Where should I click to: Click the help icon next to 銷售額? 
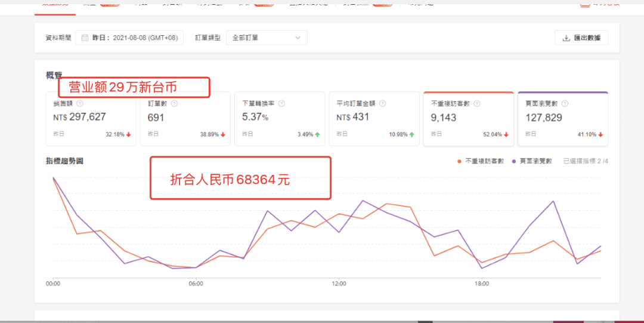(x=80, y=103)
